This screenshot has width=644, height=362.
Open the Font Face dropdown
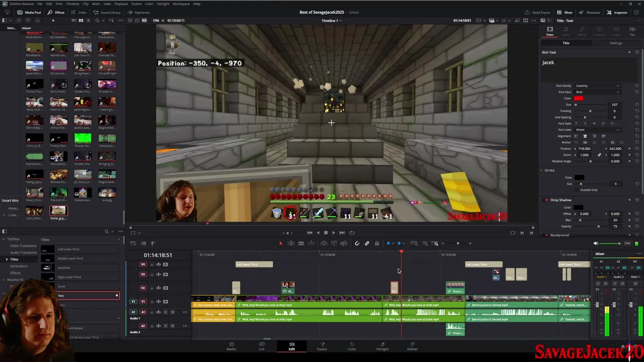(x=597, y=92)
